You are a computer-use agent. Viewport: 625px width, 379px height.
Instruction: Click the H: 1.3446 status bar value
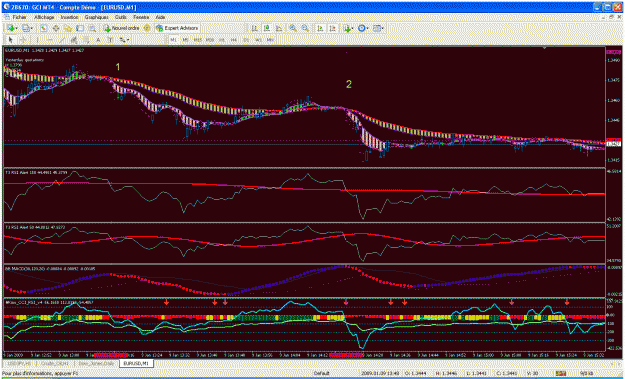point(447,373)
